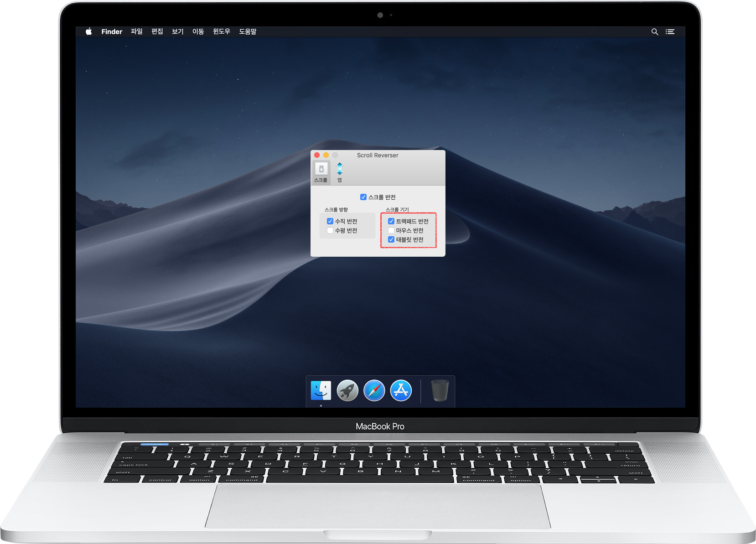Open Finder from the Dock

point(321,390)
